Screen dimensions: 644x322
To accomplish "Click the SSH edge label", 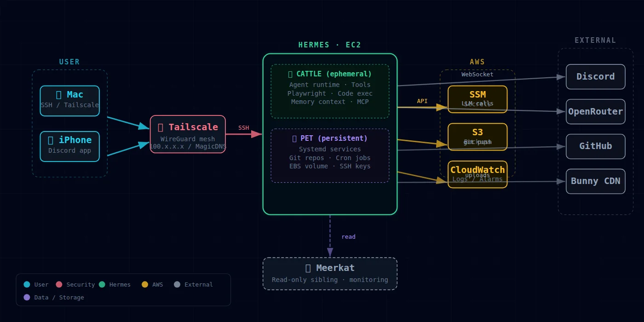I will pyautogui.click(x=243, y=127).
